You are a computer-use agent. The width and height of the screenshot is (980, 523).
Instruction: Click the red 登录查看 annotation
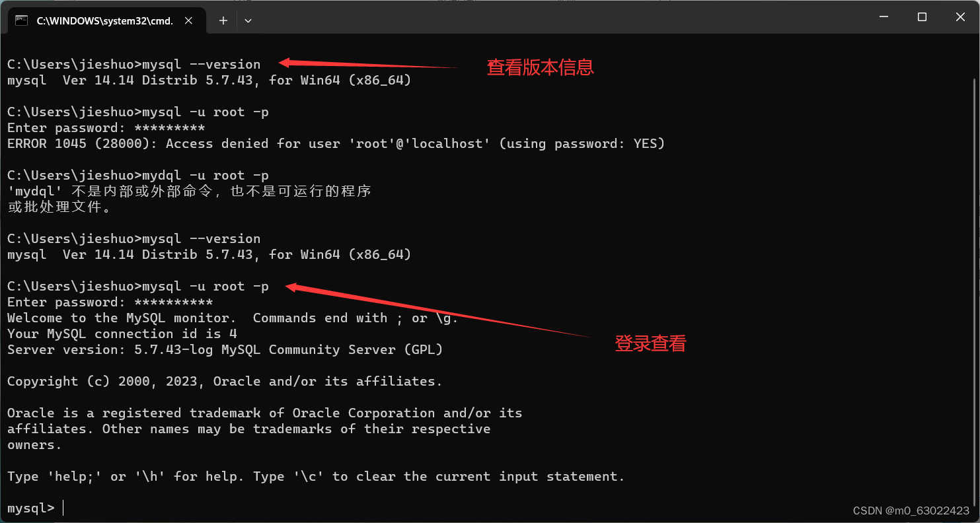point(650,343)
